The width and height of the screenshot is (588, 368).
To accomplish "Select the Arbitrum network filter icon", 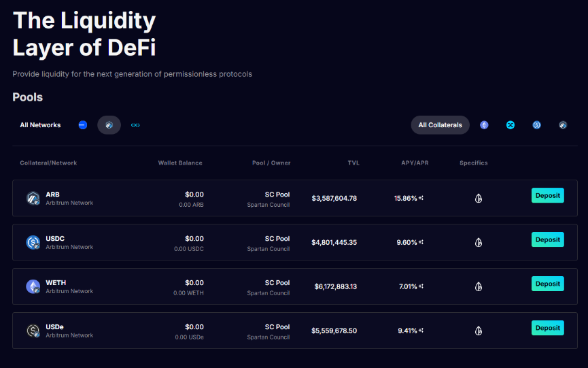I will coord(109,125).
